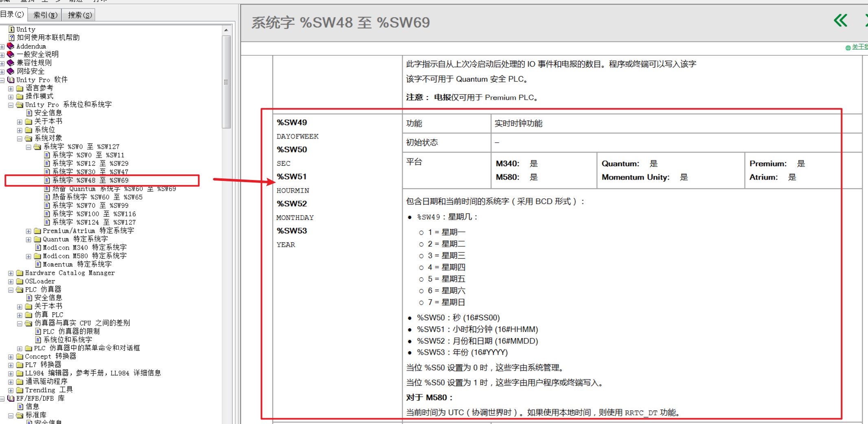This screenshot has height=424, width=868.
Task: Click page icon of 系统字 %SW12 至 %SW29
Action: click(x=47, y=163)
